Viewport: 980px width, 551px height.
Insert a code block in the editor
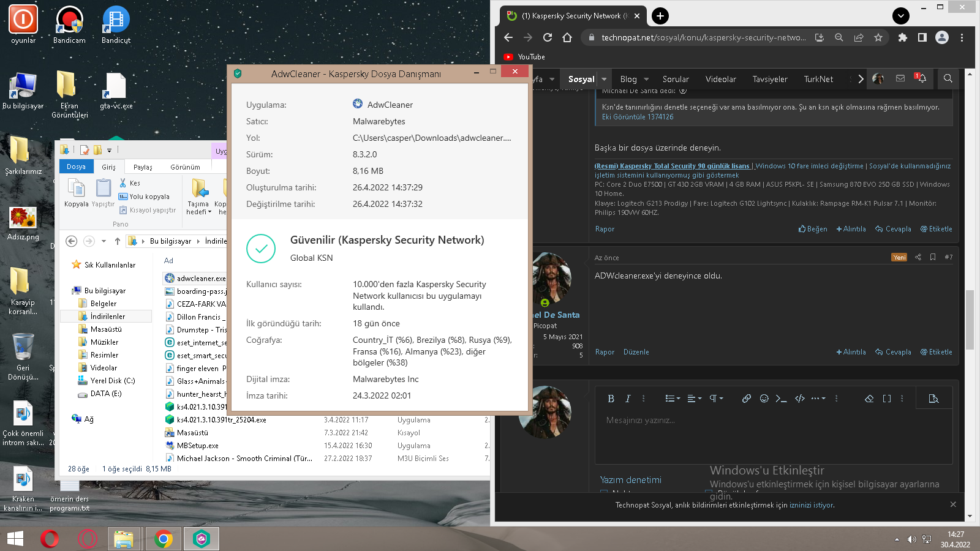click(x=800, y=399)
